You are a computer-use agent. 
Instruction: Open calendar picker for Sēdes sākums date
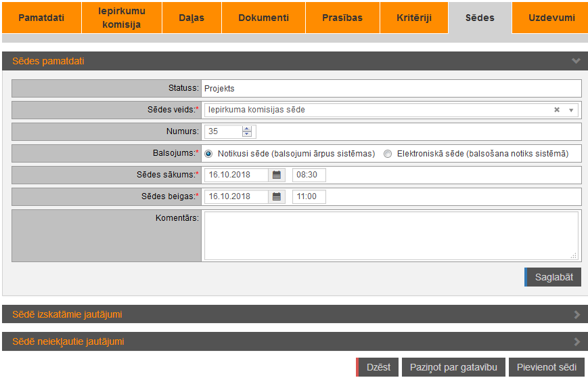276,175
